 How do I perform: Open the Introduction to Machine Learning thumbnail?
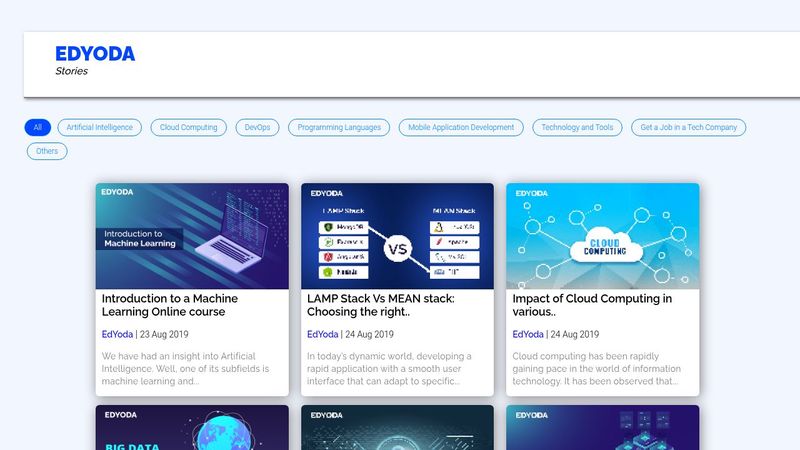[x=192, y=236]
